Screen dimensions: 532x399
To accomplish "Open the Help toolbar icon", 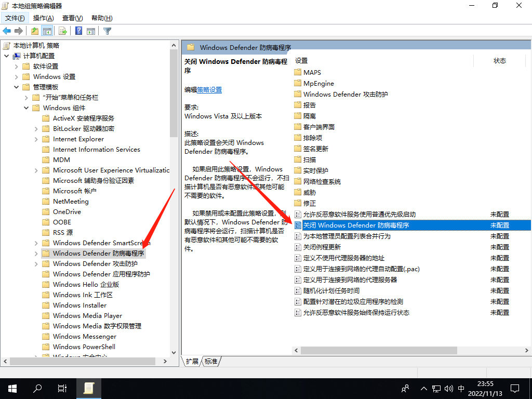I will 79,31.
